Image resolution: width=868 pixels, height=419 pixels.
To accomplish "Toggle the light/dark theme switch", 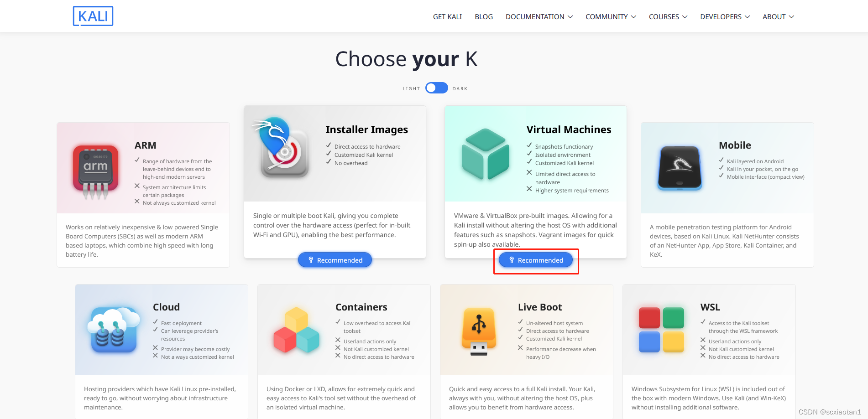I will click(436, 88).
